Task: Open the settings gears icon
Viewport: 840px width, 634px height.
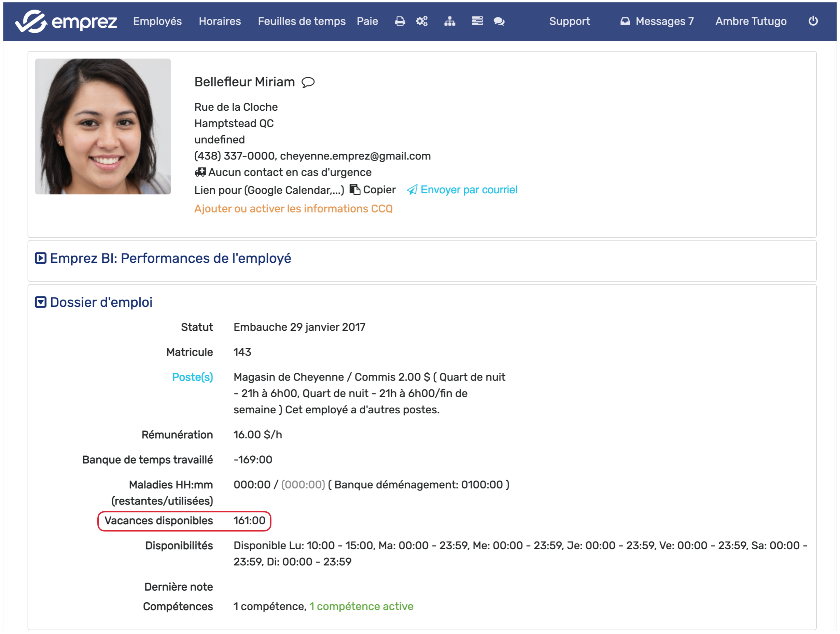Action: [x=421, y=21]
